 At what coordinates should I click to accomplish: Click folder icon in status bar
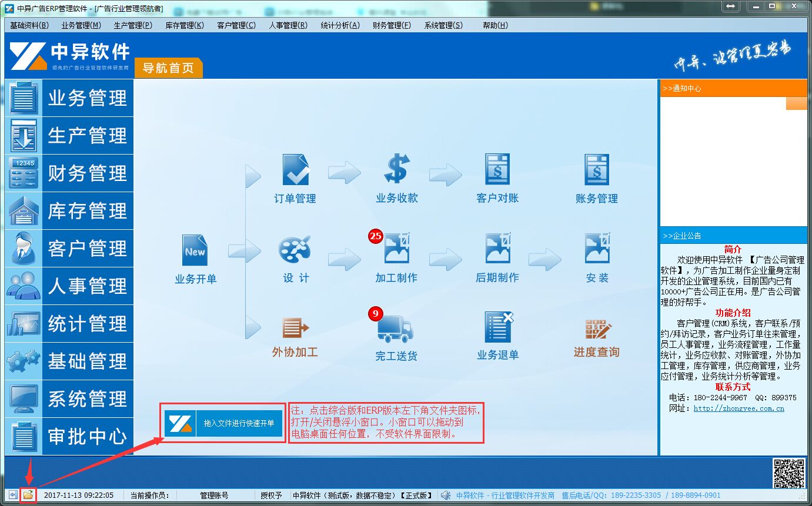click(28, 495)
